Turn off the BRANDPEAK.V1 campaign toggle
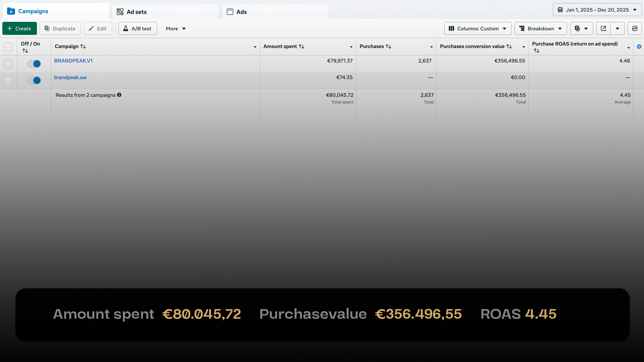Screen dimensions: 644x362 coord(34,64)
